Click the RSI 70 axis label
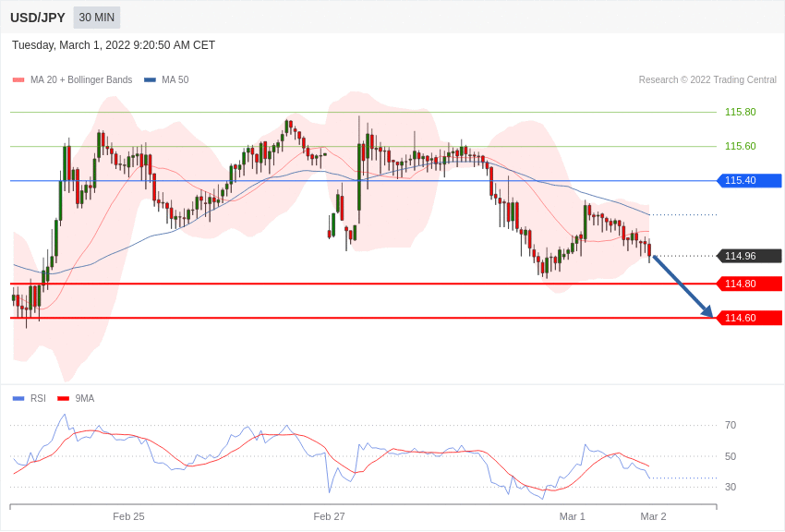The width and height of the screenshot is (785, 532). pyautogui.click(x=731, y=426)
